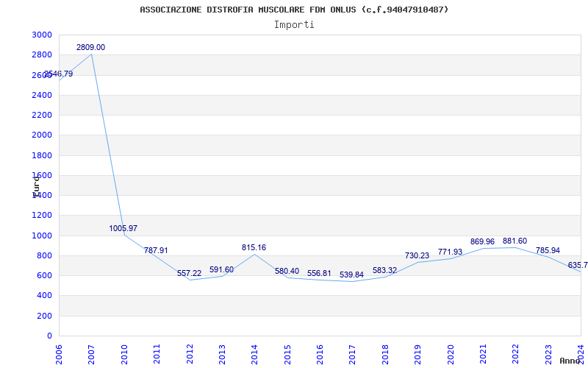Click the 2809.00 peak data label

point(90,47)
